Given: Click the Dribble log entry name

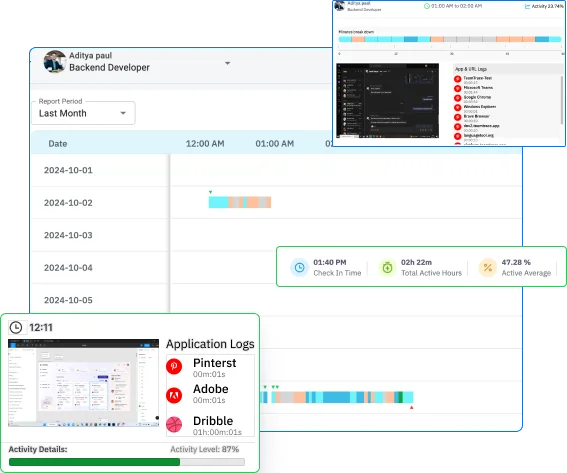Looking at the screenshot, I should click(213, 421).
